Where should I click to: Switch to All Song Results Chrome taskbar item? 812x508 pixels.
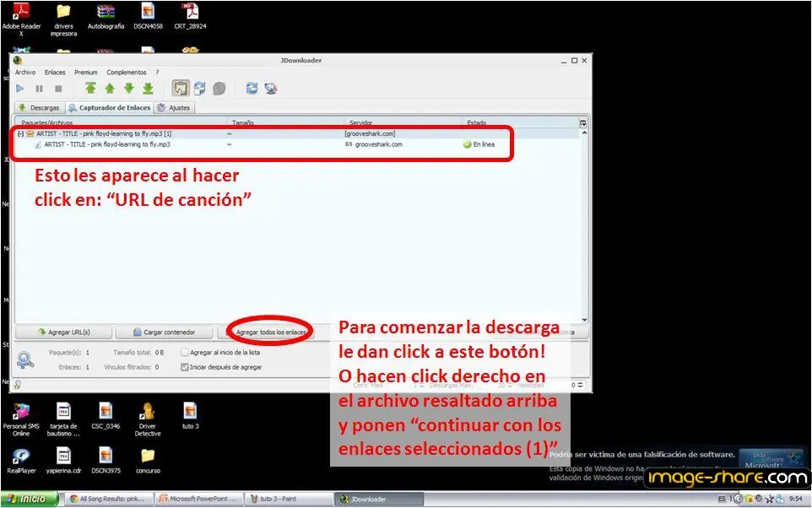(x=110, y=500)
